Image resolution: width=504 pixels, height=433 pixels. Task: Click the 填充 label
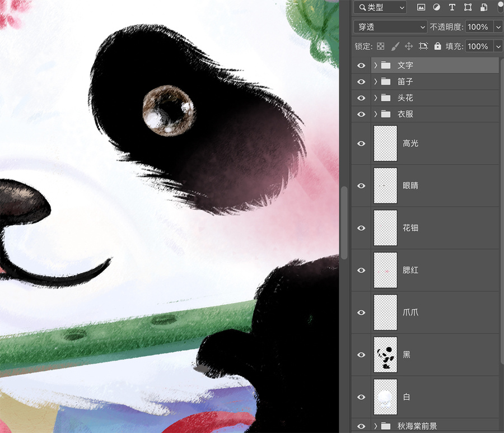click(455, 46)
